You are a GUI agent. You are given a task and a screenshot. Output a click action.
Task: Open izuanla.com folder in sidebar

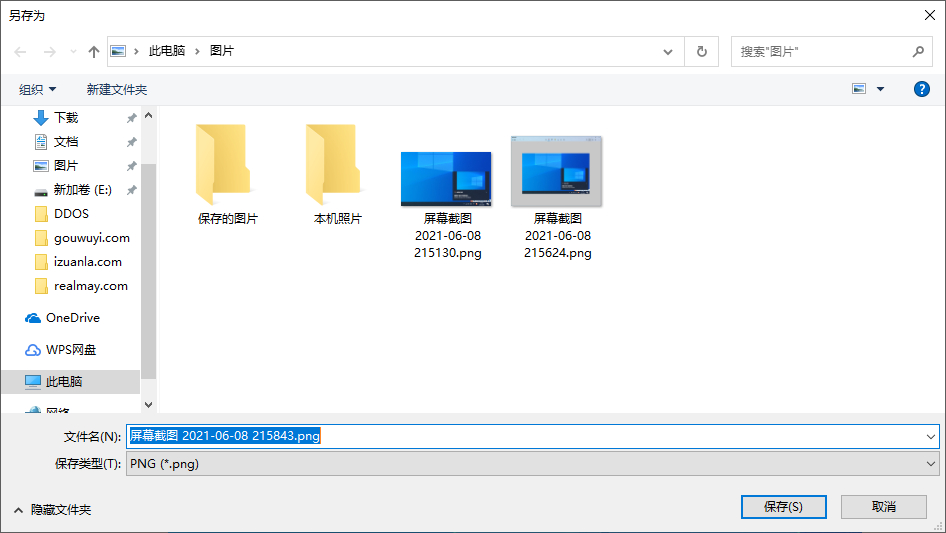pos(87,262)
